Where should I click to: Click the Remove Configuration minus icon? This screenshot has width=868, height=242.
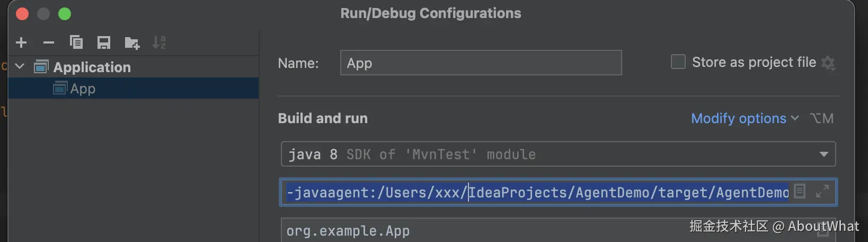pos(49,42)
